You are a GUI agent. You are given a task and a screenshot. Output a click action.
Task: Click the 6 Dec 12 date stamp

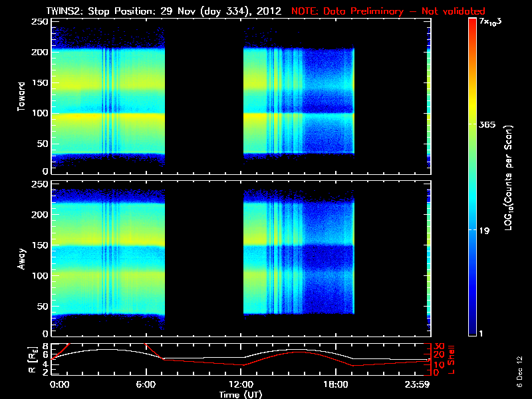click(519, 372)
